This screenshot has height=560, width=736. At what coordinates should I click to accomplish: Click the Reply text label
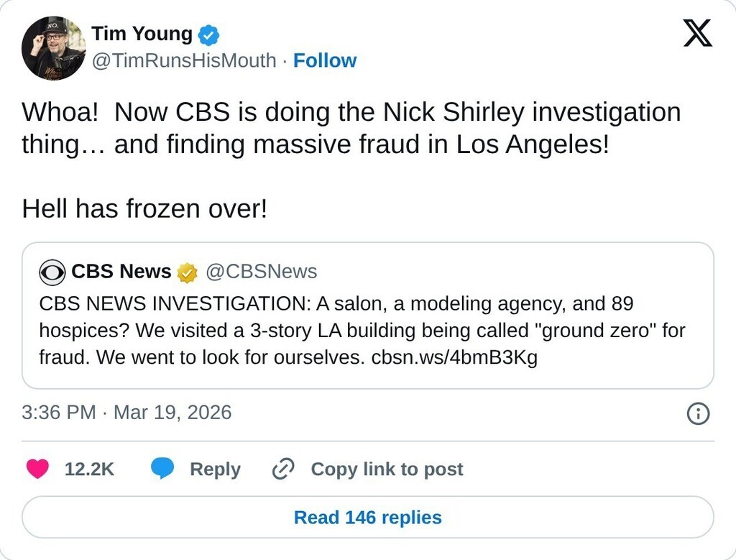click(215, 469)
